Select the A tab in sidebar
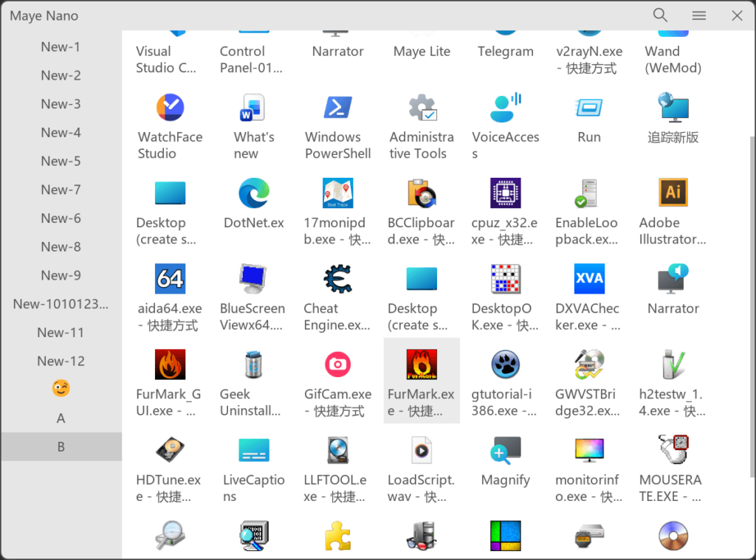This screenshot has height=560, width=756. point(61,418)
